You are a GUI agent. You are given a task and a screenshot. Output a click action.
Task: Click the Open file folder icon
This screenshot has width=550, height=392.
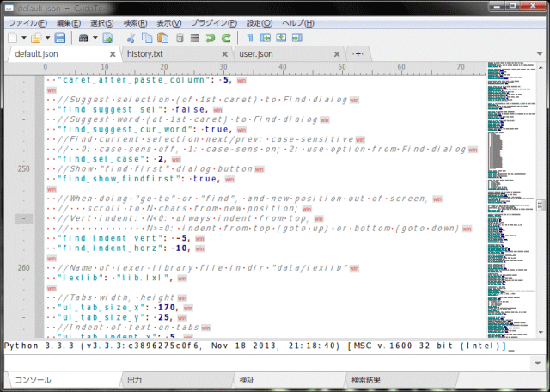[x=36, y=38]
